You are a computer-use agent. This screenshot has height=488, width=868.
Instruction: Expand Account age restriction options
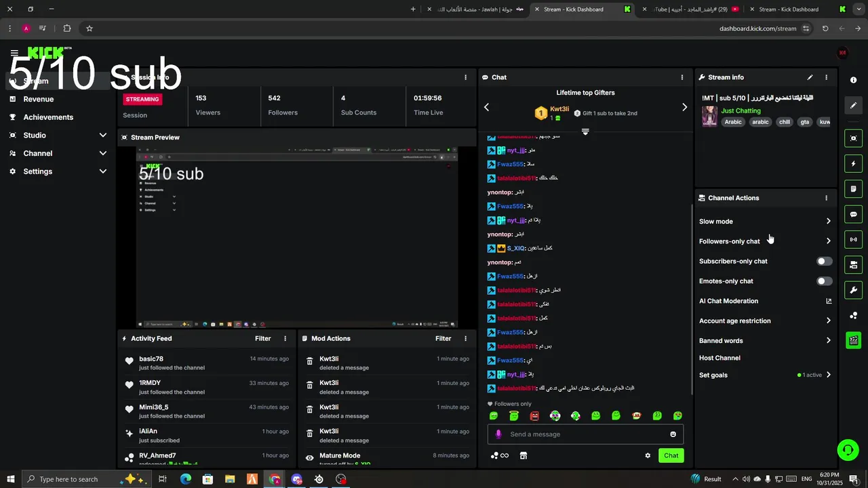[x=829, y=321]
